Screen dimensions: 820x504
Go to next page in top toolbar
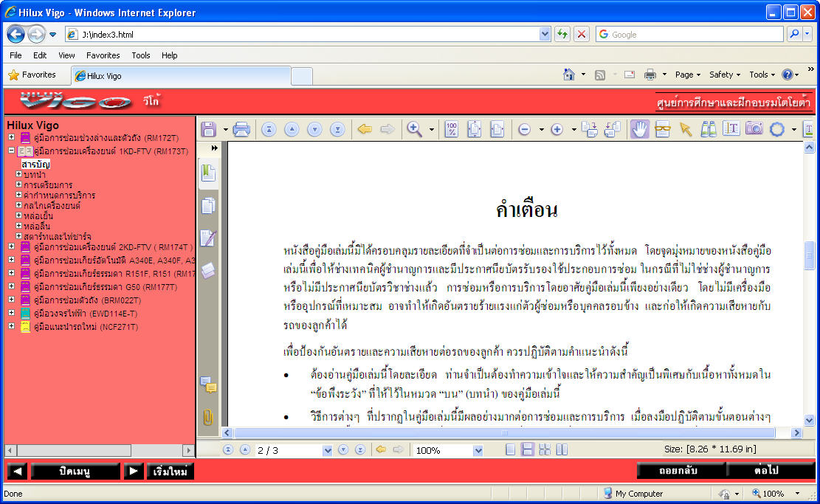coord(315,129)
